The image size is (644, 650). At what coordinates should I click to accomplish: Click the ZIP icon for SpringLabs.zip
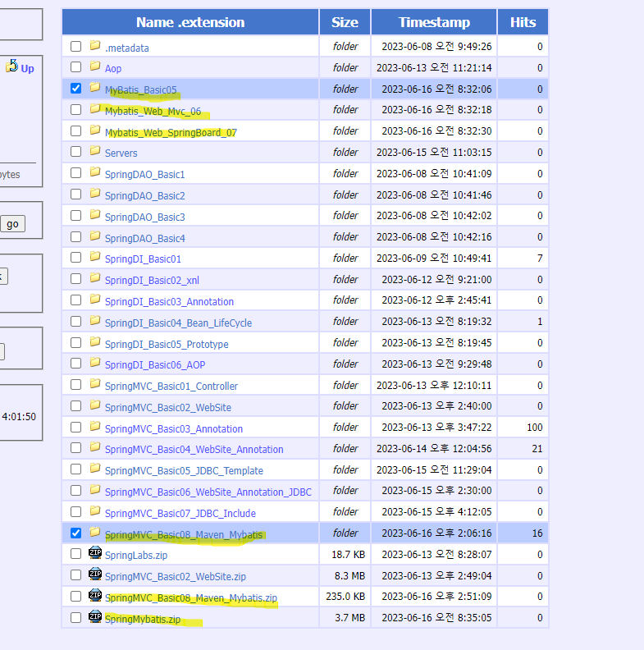point(95,552)
